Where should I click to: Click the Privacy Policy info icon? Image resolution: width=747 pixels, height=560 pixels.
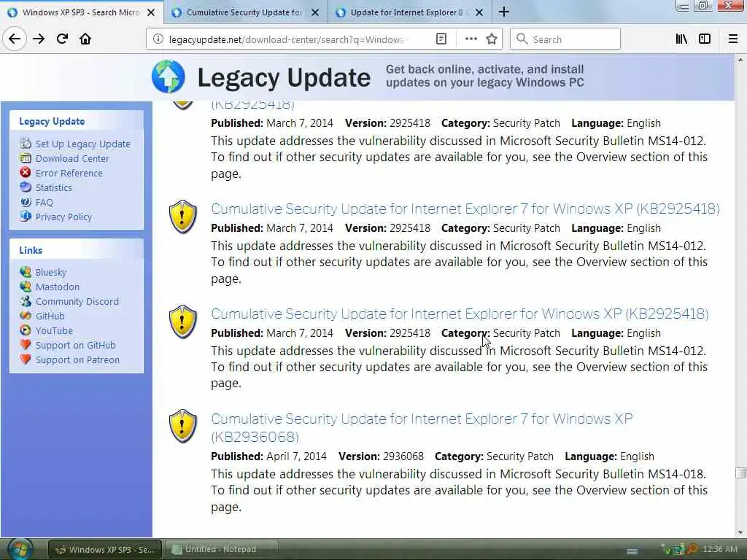[x=26, y=216]
